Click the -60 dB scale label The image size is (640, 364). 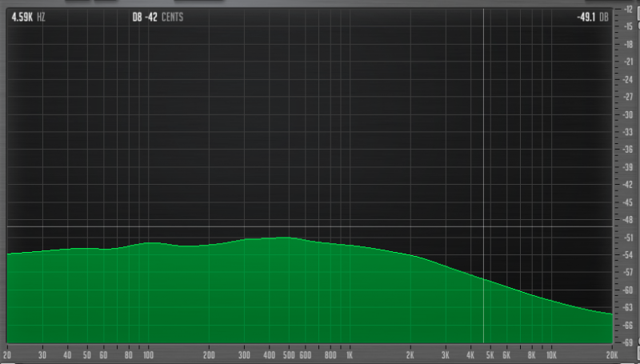[627, 290]
